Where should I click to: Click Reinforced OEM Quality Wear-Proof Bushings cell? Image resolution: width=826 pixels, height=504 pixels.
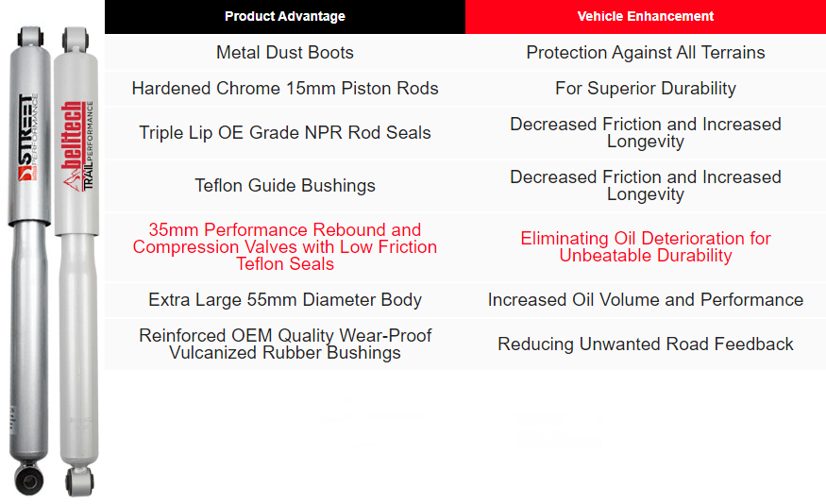point(284,344)
